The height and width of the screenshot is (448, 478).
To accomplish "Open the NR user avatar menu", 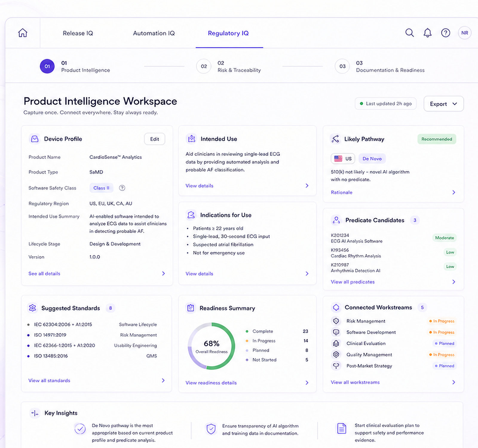I will click(x=465, y=33).
